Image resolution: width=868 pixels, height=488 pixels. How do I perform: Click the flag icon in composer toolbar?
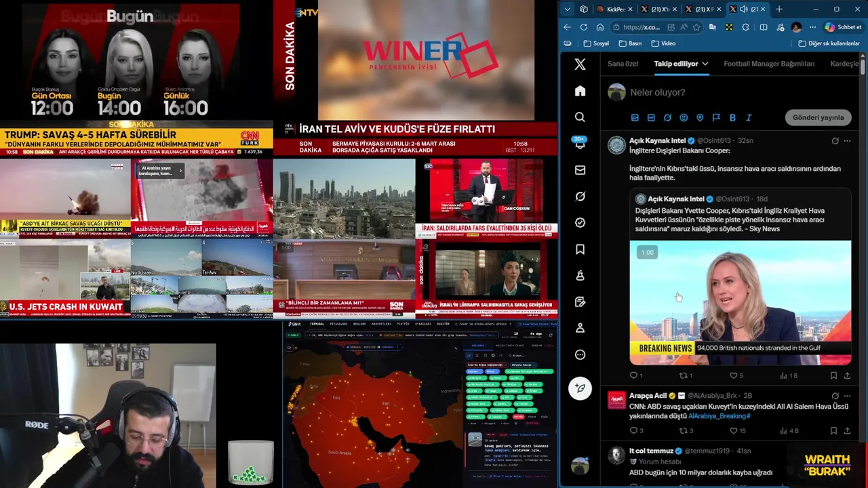pos(716,117)
